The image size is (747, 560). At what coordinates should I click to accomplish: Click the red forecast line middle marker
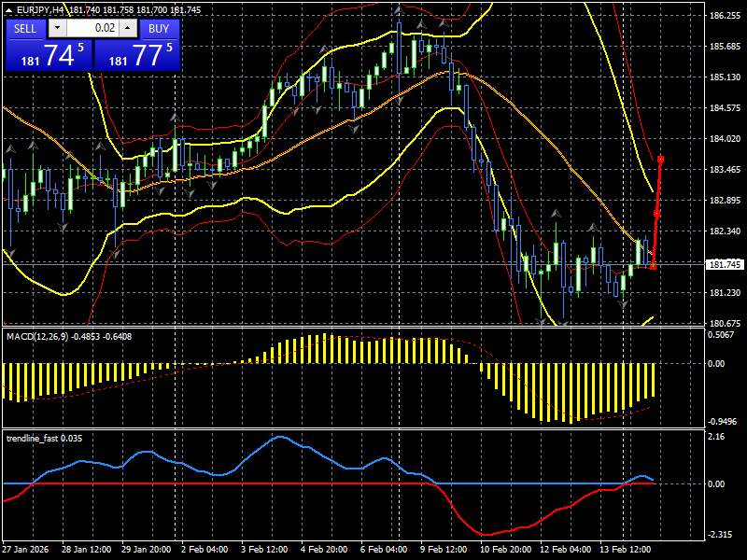[656, 214]
